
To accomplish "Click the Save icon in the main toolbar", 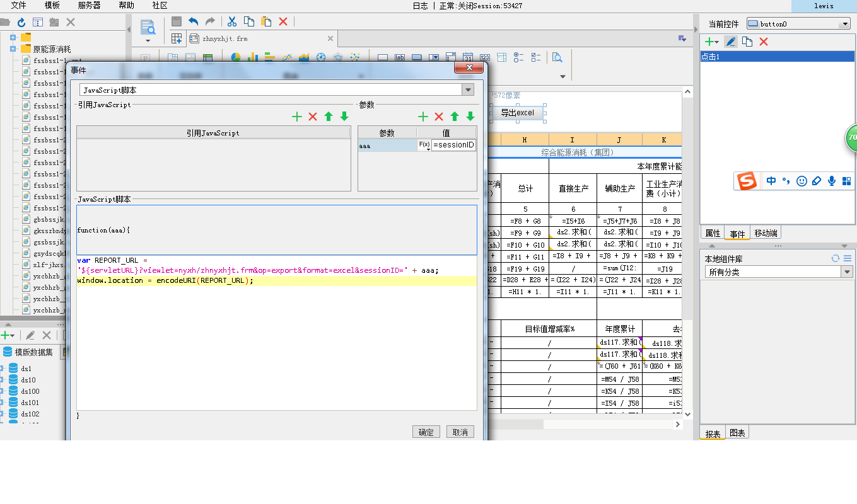I will tap(177, 21).
